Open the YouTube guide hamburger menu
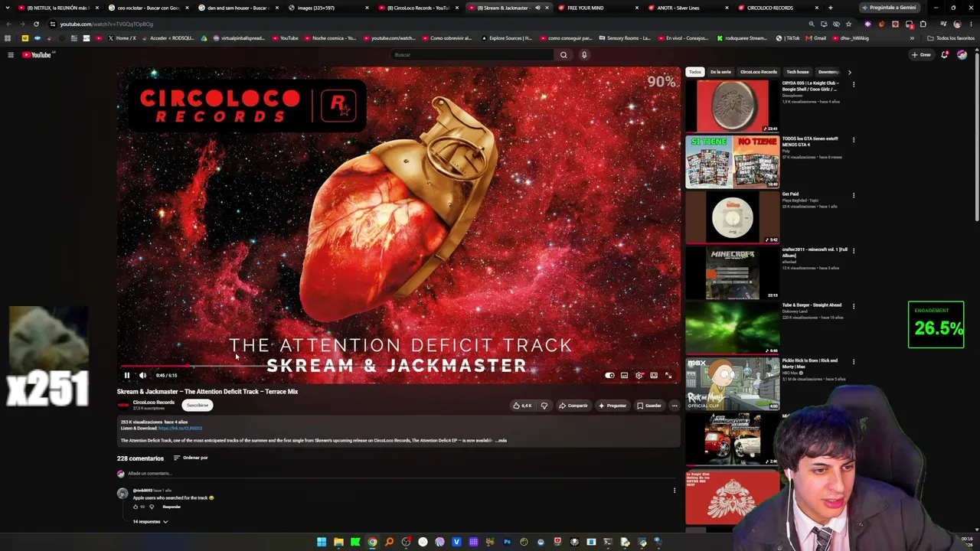 11,54
